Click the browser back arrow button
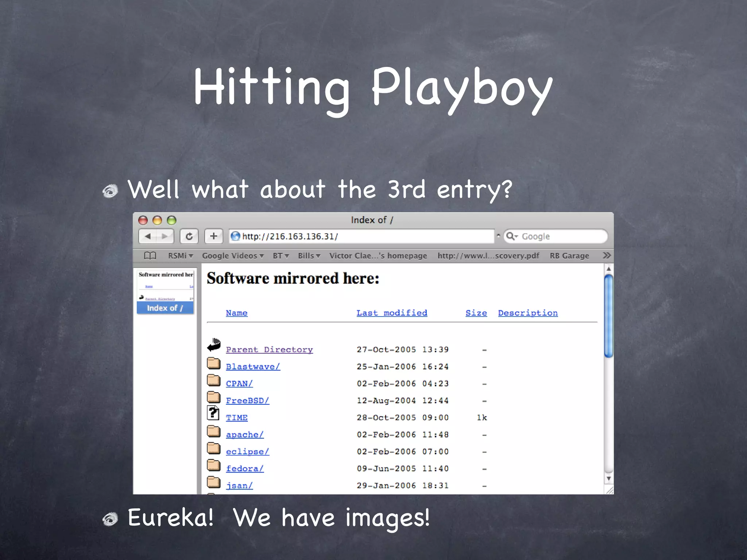Viewport: 747px width, 560px height. [148, 236]
